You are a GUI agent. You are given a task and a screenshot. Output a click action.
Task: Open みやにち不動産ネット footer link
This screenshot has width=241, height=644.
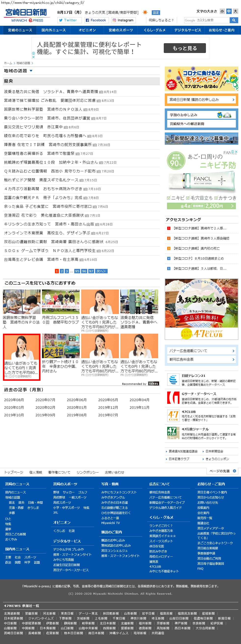click(164, 571)
